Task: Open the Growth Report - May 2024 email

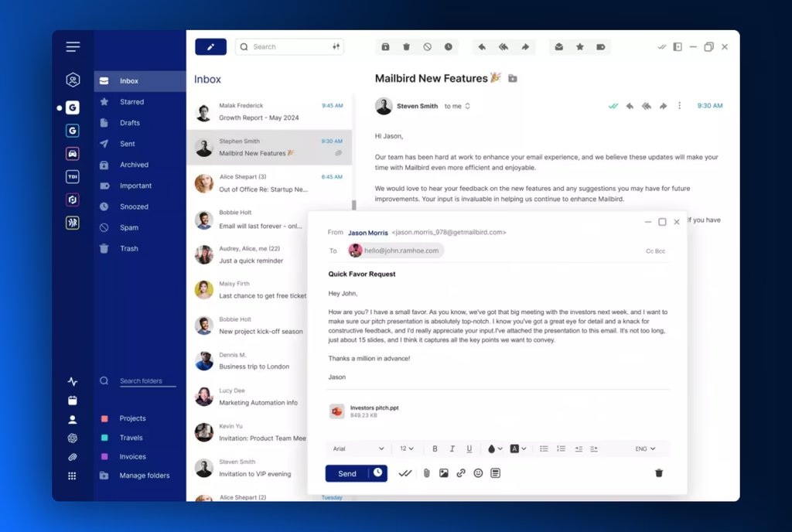Action: click(x=269, y=111)
